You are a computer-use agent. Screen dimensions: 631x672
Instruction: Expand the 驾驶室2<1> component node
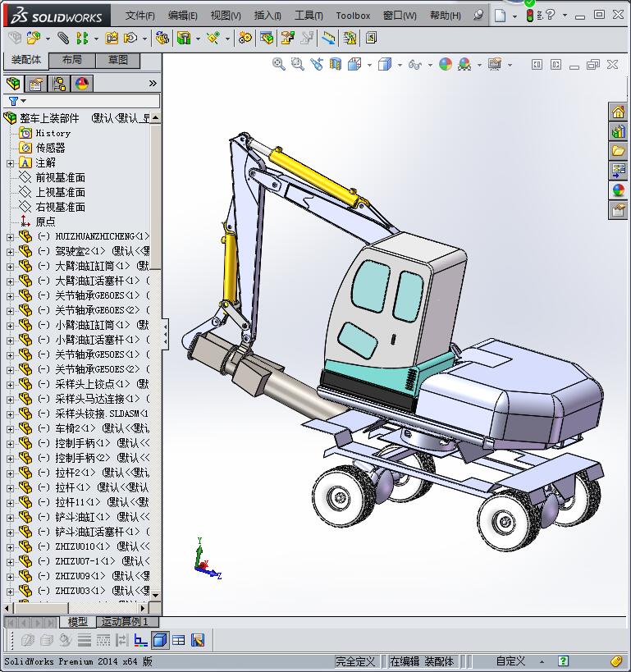coord(10,252)
